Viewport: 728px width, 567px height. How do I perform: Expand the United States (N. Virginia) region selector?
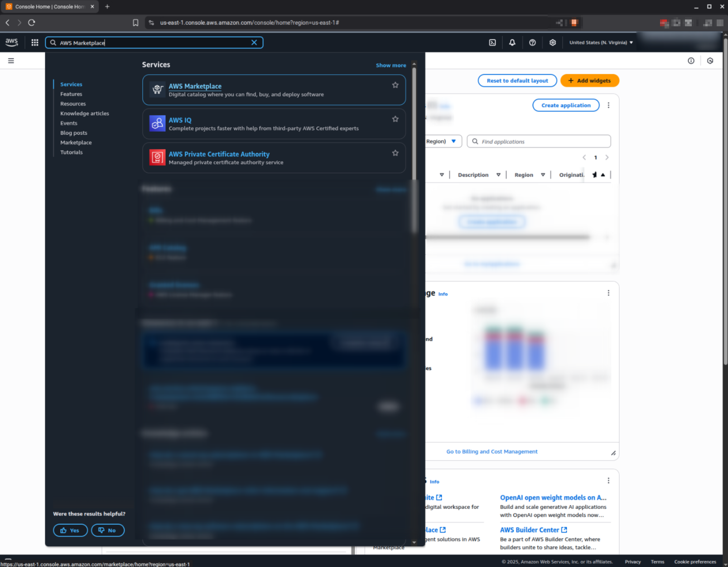601,43
